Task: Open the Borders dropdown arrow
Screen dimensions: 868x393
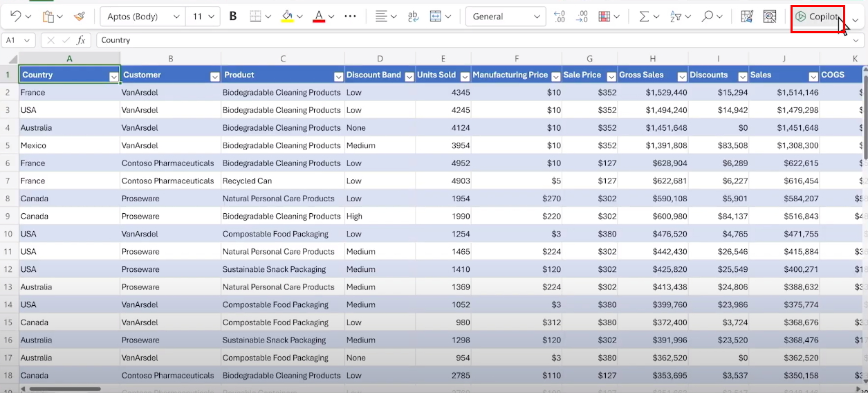Action: pyautogui.click(x=268, y=17)
